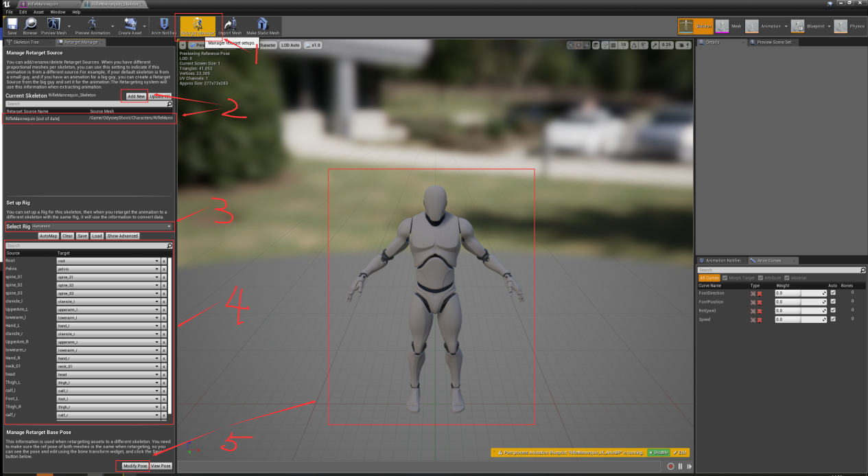
Task: Click the Preview Animation toolbar icon
Action: [91, 26]
